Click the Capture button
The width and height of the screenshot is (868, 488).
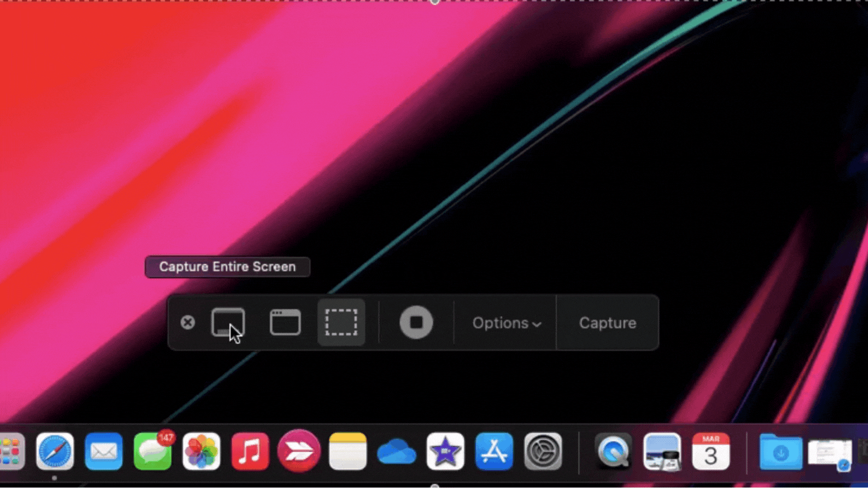pos(608,323)
